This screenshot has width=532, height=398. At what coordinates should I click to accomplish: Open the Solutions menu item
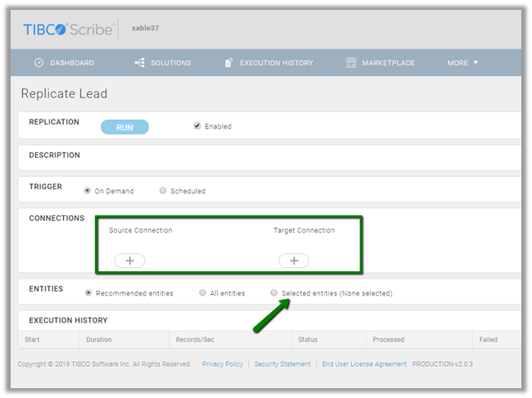(x=170, y=63)
